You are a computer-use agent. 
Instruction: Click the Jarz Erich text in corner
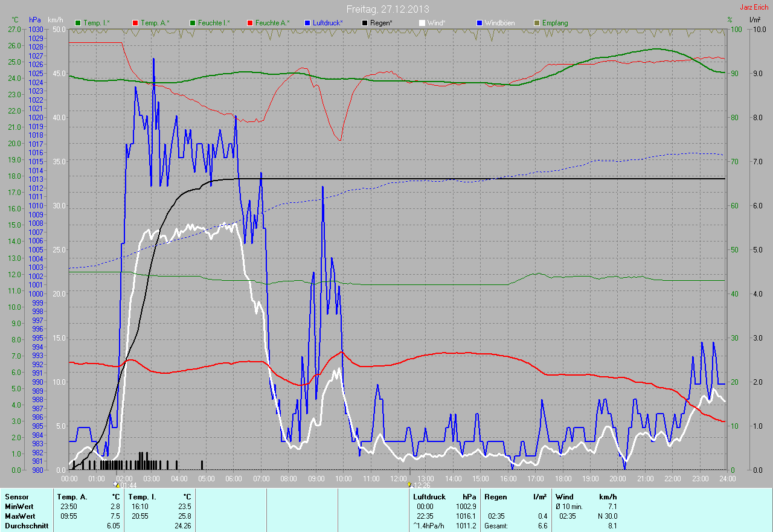754,7
